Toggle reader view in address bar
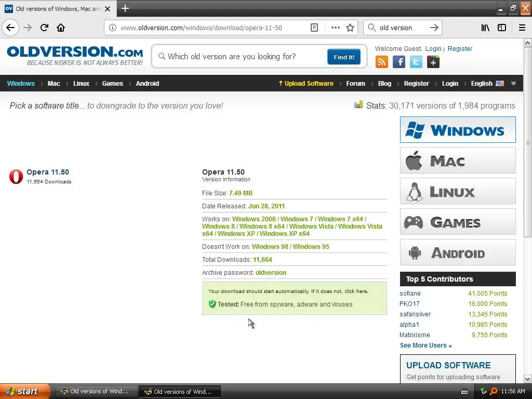The height and width of the screenshot is (399, 532). tap(314, 28)
